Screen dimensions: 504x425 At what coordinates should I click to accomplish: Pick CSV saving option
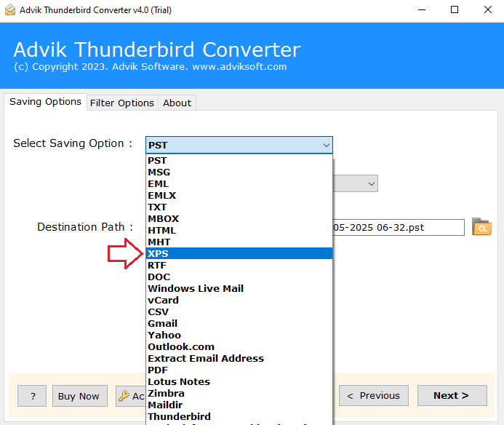tap(239, 311)
